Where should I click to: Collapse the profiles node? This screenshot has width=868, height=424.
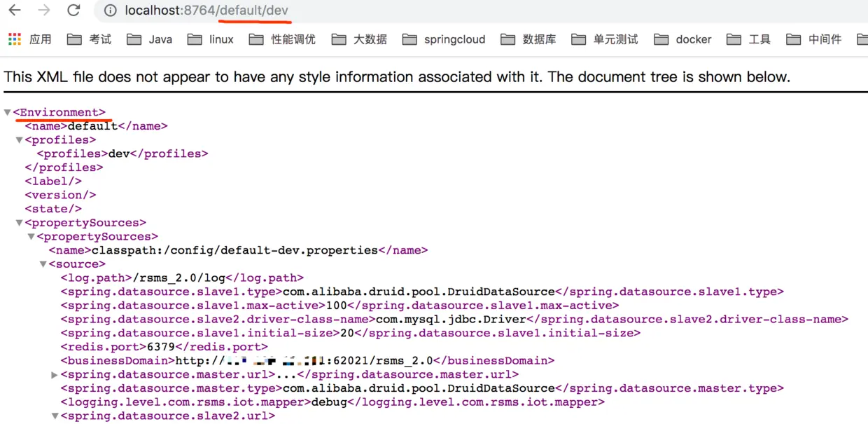point(19,140)
